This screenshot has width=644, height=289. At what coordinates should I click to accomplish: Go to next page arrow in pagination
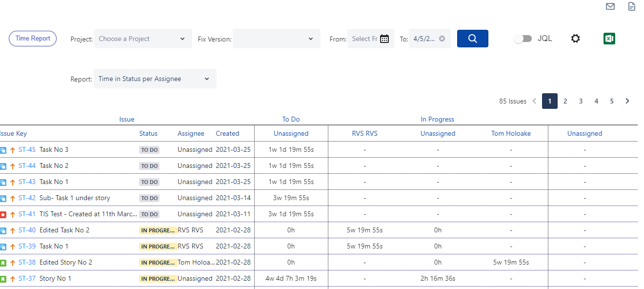click(627, 101)
